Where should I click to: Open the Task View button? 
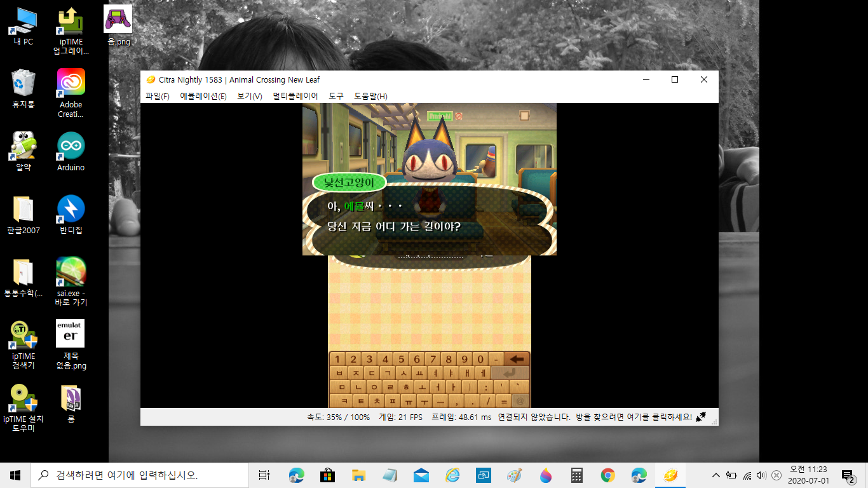pyautogui.click(x=264, y=475)
